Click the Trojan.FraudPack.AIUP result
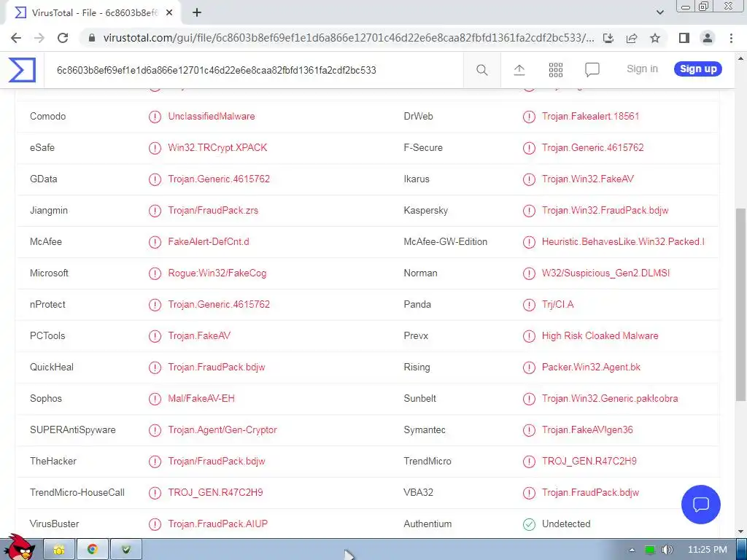 click(x=217, y=524)
